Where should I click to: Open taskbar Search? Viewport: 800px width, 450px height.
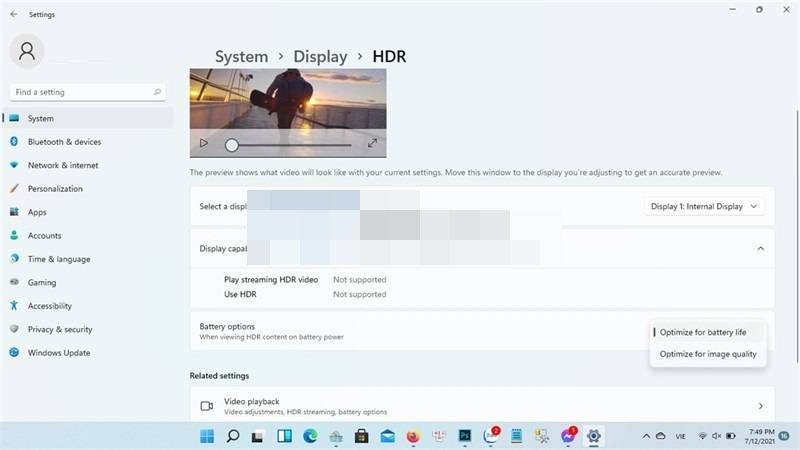point(233,436)
